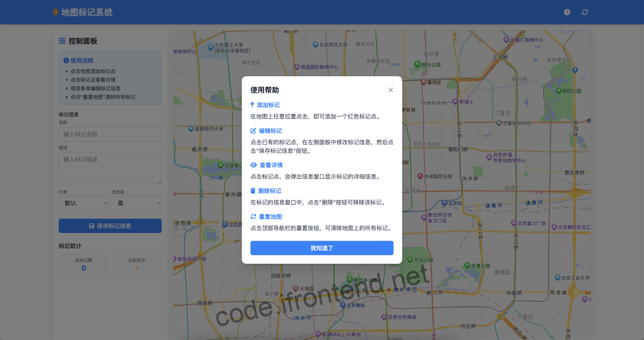Click the reset map refresh icon in header
644x340 pixels.
click(x=585, y=12)
